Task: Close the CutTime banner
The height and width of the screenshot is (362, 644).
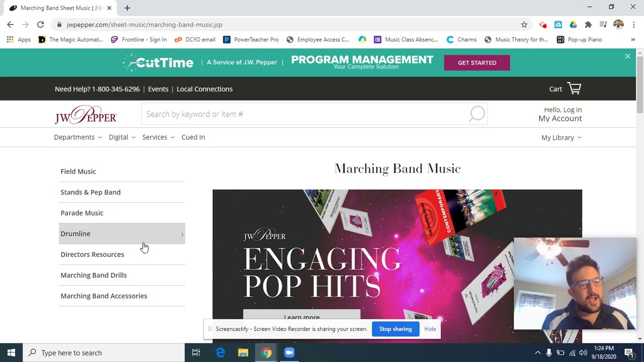Action: click(627, 56)
